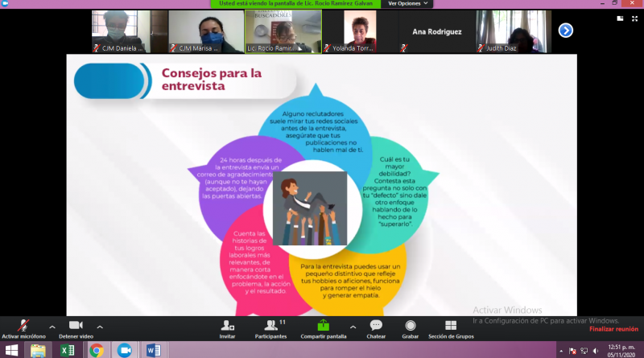This screenshot has height=358, width=644.
Task: Open Sección de Grupos breakout rooms
Action: [450, 326]
